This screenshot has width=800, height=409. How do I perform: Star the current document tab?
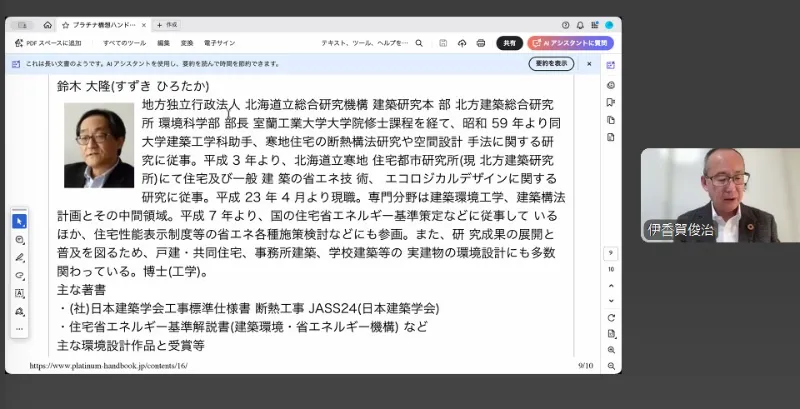[66, 24]
